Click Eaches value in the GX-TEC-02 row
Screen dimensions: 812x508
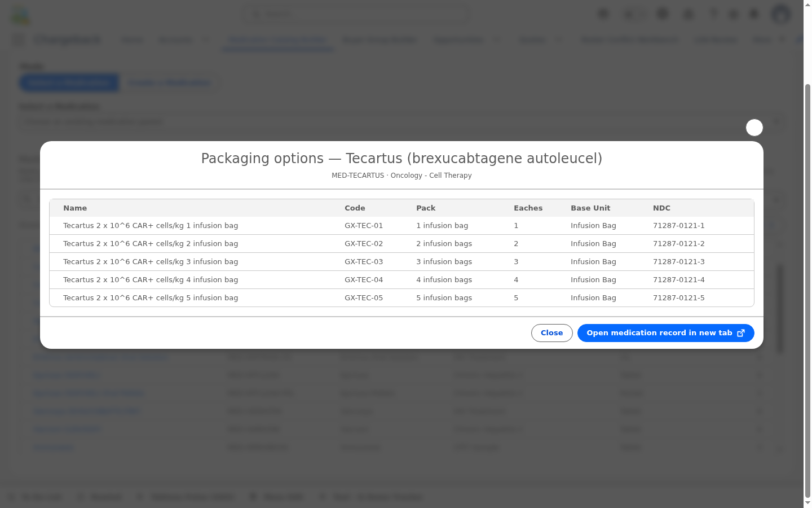[x=516, y=244]
